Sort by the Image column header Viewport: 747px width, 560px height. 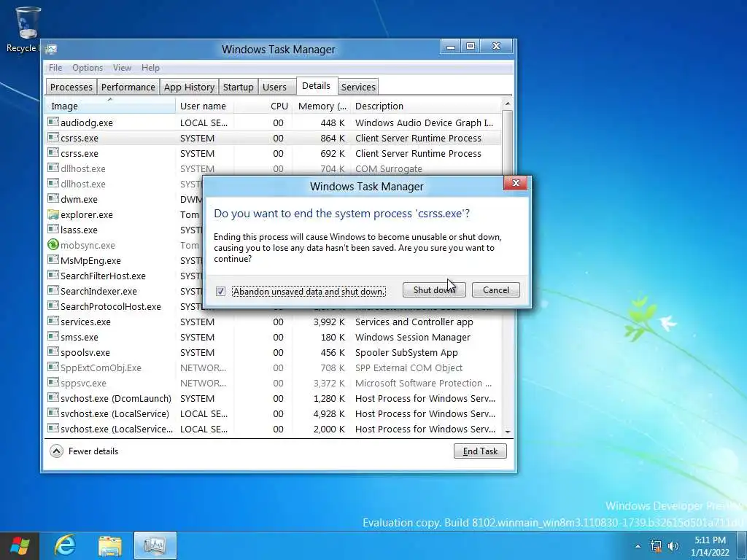pyautogui.click(x=110, y=106)
